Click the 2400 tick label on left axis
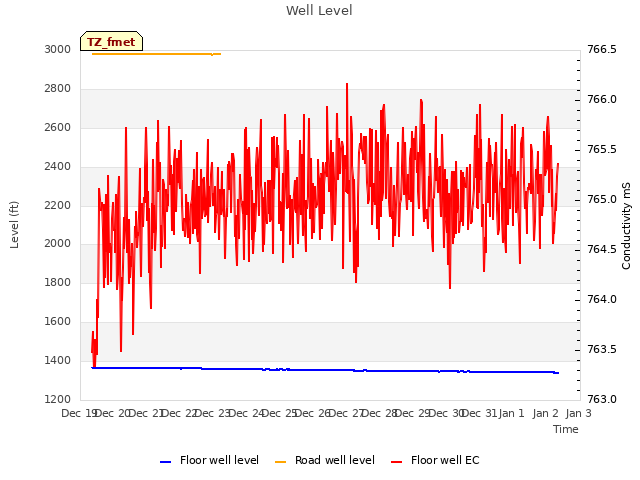The width and height of the screenshot is (640, 480). [x=58, y=167]
